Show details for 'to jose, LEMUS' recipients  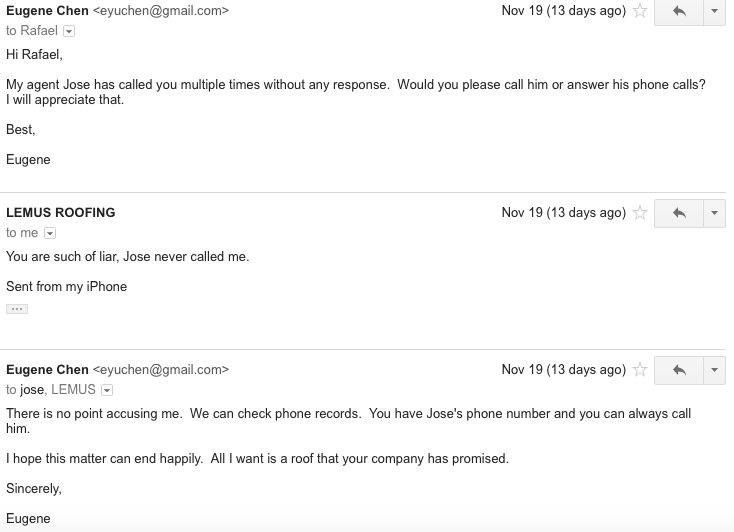click(107, 390)
